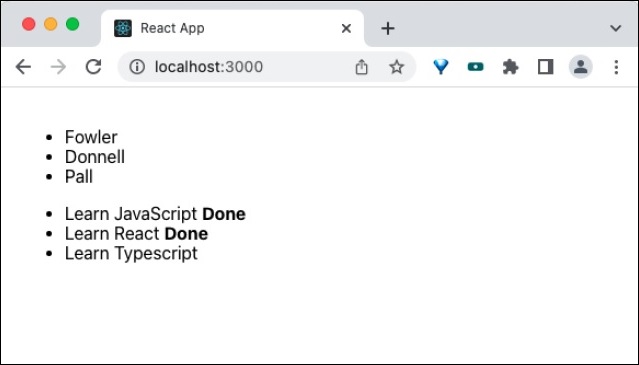This screenshot has height=365, width=639.
Task: View site information icon in address bar
Action: click(137, 67)
